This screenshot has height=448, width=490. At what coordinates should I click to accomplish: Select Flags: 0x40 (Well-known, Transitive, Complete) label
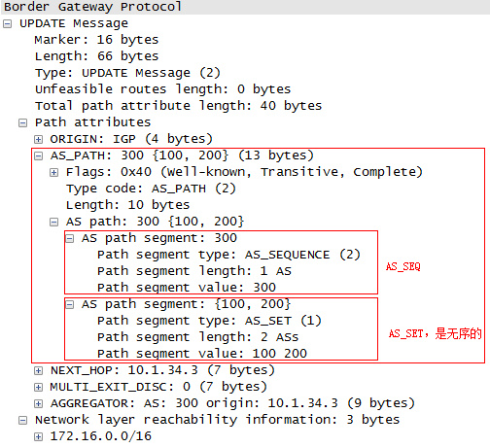[245, 172]
